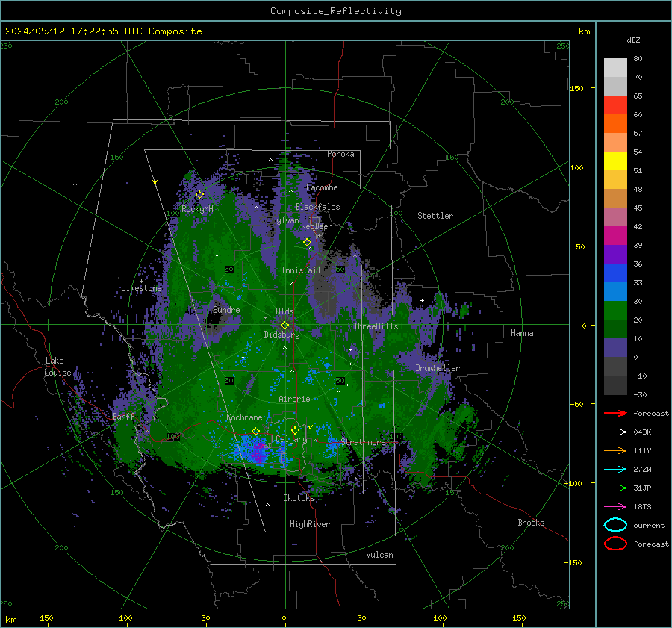The image size is (672, 628).
Task: Click the Blackfalds town label
Action: tap(317, 207)
